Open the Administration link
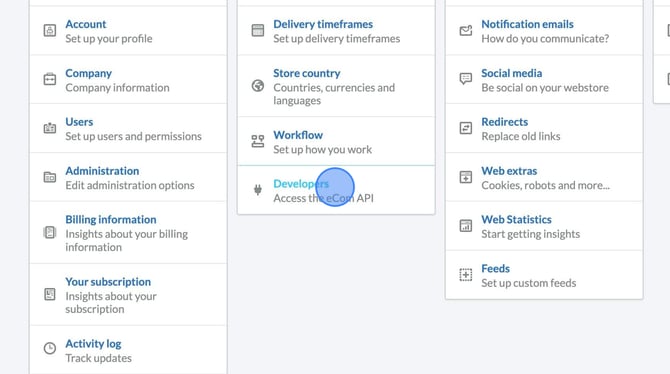 click(x=102, y=171)
